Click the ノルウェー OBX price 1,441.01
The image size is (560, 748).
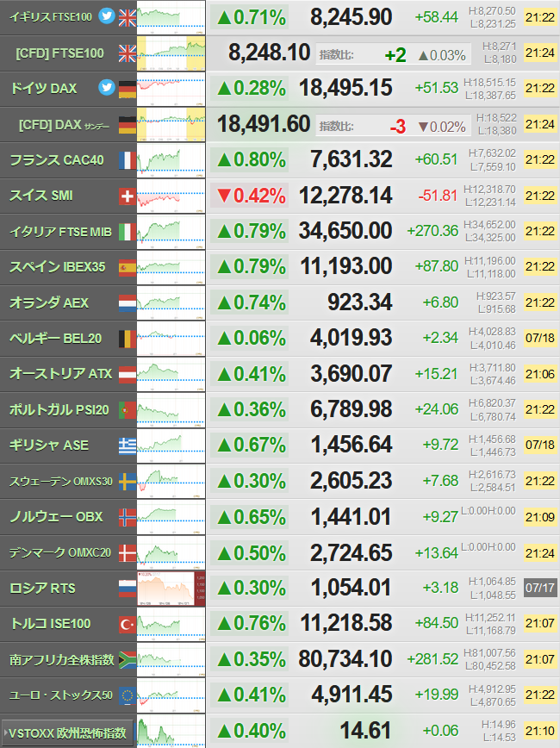coord(351,517)
